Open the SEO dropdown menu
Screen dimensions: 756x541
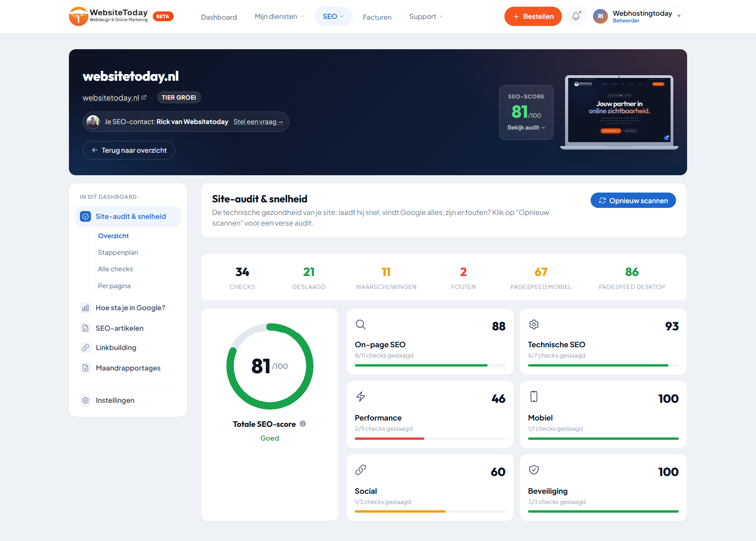click(x=334, y=17)
